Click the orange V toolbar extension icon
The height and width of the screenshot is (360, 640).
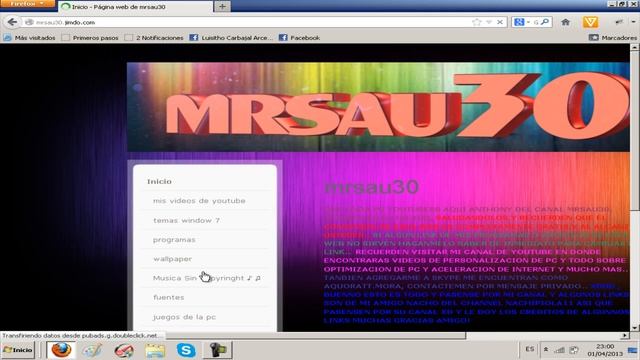point(590,22)
